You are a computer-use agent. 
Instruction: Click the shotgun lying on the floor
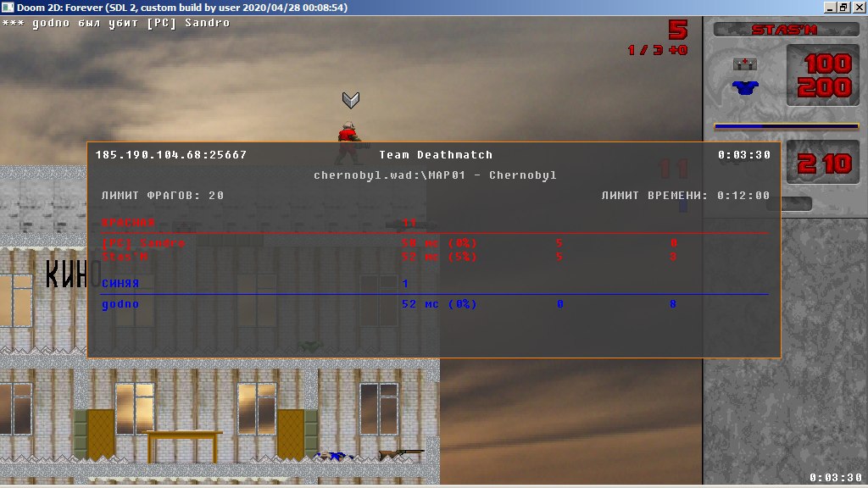[401, 454]
